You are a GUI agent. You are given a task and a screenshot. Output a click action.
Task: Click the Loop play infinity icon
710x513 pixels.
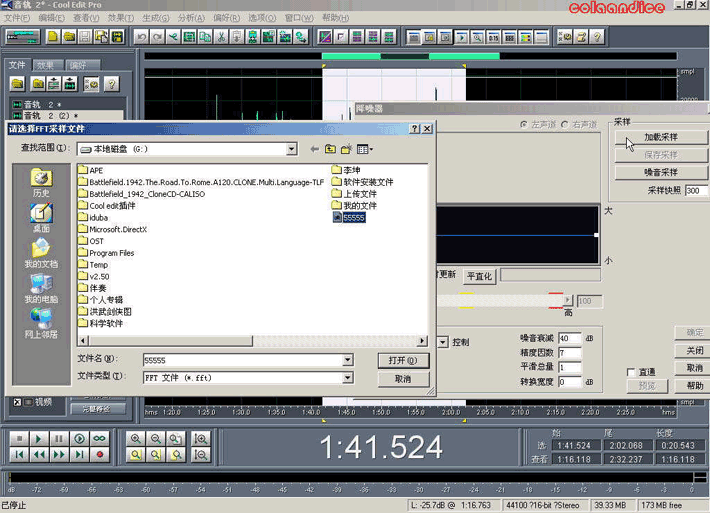tap(99, 439)
